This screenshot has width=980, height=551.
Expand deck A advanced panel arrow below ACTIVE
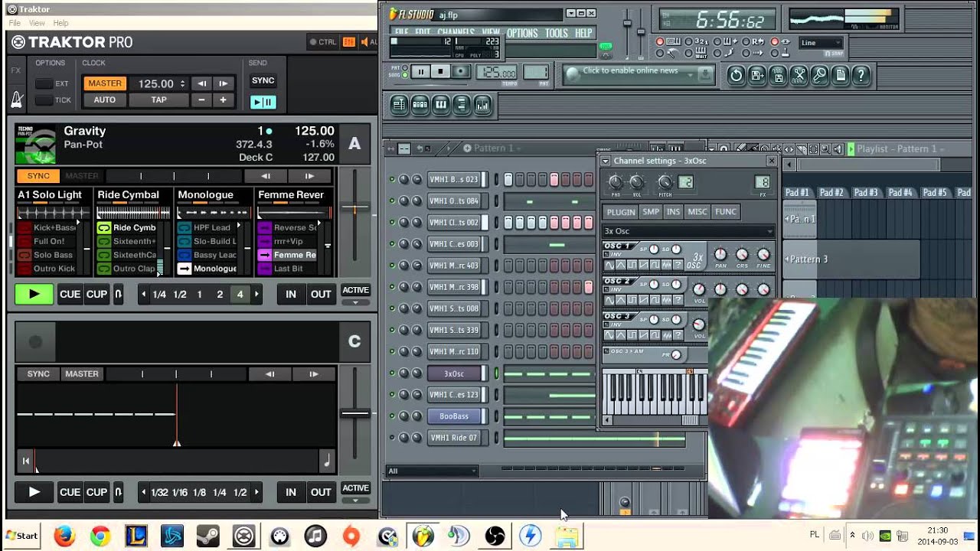click(355, 302)
